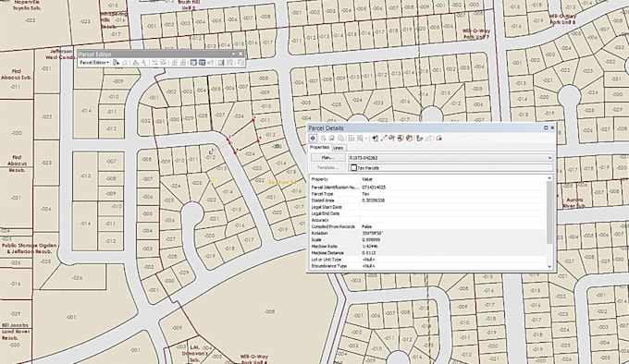Click the Parcel Division triangle icon in Parcel Editor

[x=136, y=63]
